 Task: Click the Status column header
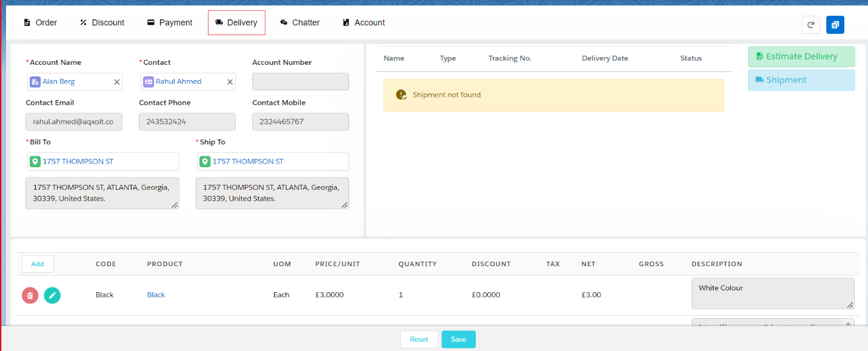pos(691,59)
